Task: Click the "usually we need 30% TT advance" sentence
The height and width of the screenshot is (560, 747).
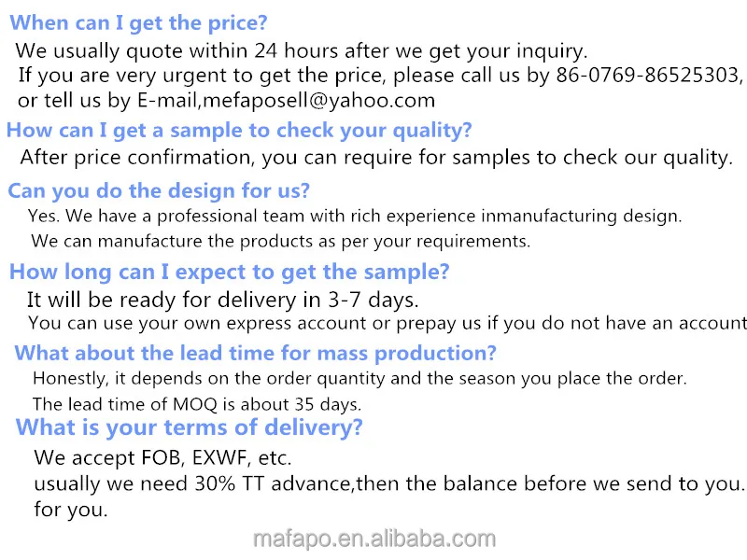Action: coord(388,484)
